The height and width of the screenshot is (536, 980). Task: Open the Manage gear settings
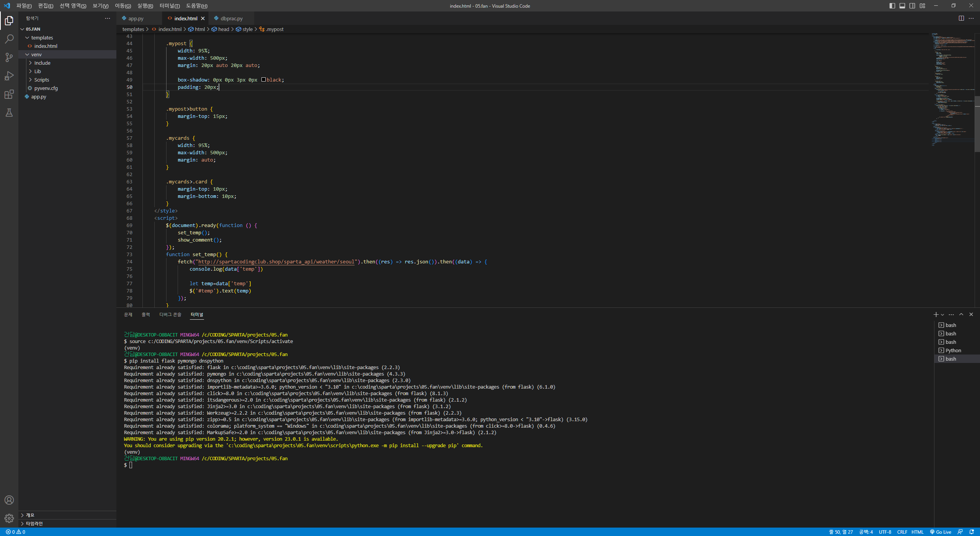(9, 518)
